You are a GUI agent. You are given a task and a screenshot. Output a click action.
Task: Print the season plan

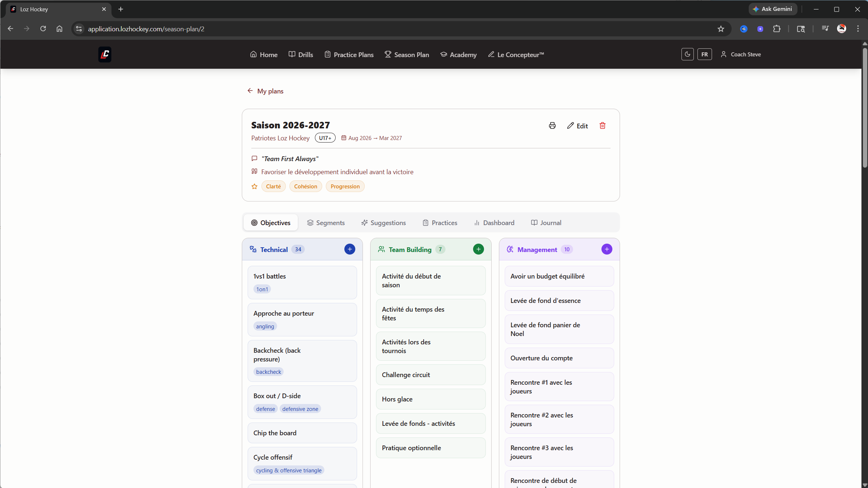pos(552,126)
